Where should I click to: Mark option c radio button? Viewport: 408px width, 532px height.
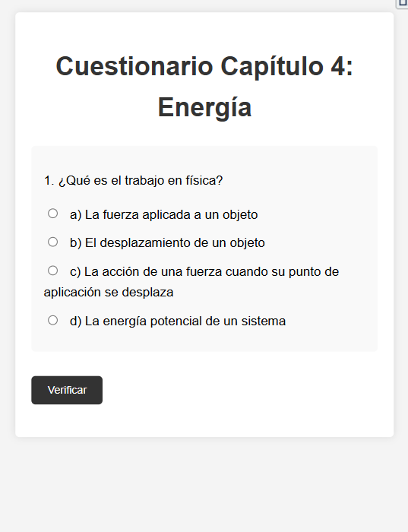point(52,271)
